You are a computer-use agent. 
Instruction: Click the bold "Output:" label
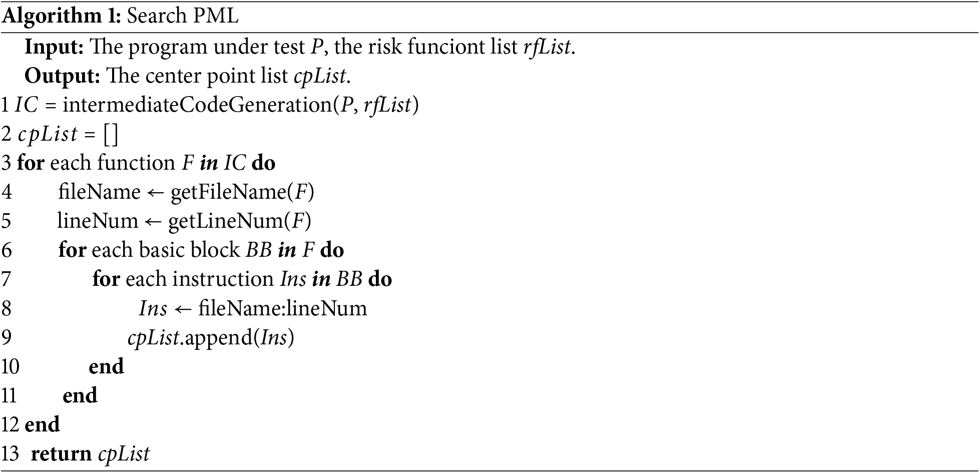click(x=63, y=76)
